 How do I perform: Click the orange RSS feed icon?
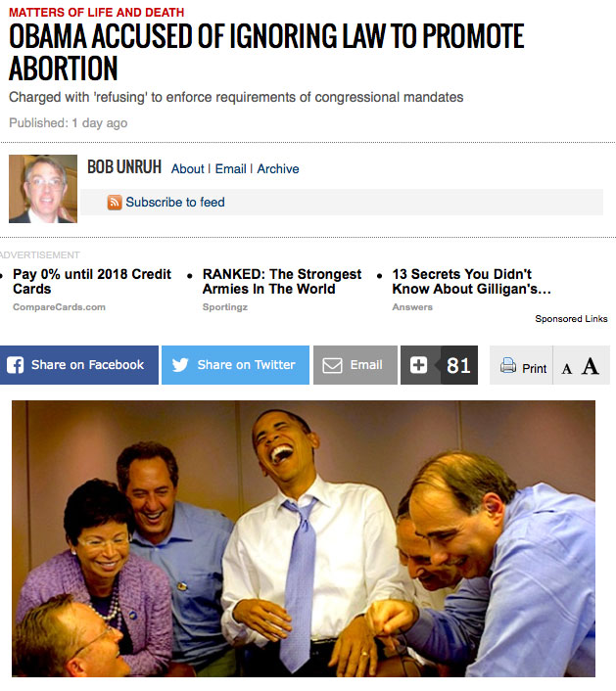tap(115, 203)
